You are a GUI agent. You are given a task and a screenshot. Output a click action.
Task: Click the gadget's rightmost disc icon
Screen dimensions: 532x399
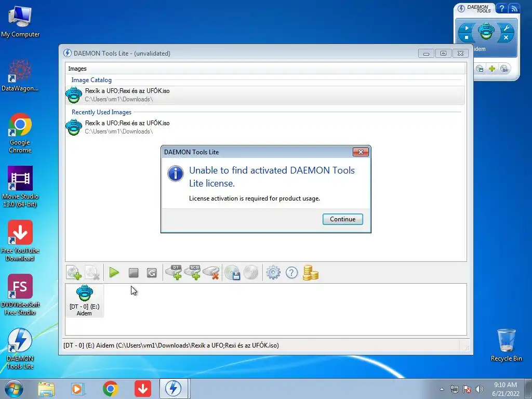pos(504,69)
